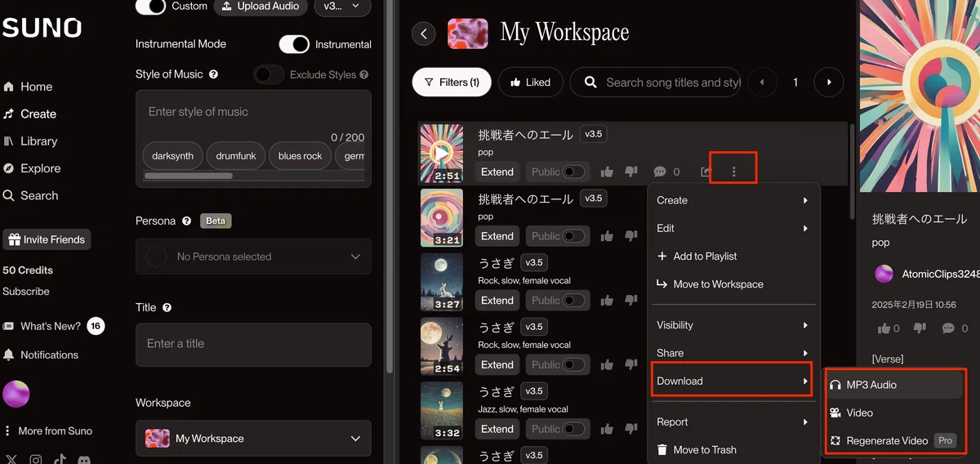Image resolution: width=980 pixels, height=464 pixels.
Task: Dislike the 2:51 挑戦者へのエール song
Action: (630, 172)
